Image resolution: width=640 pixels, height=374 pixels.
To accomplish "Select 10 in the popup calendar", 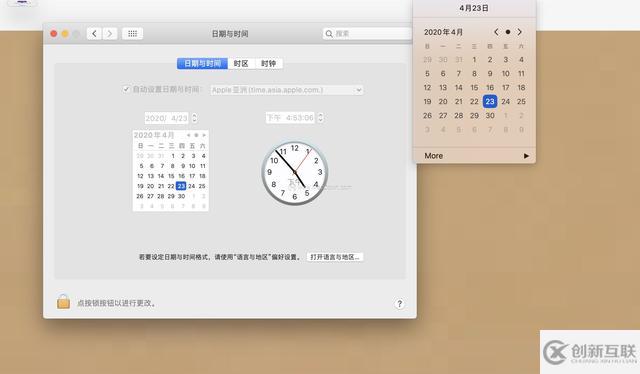I will point(506,73).
